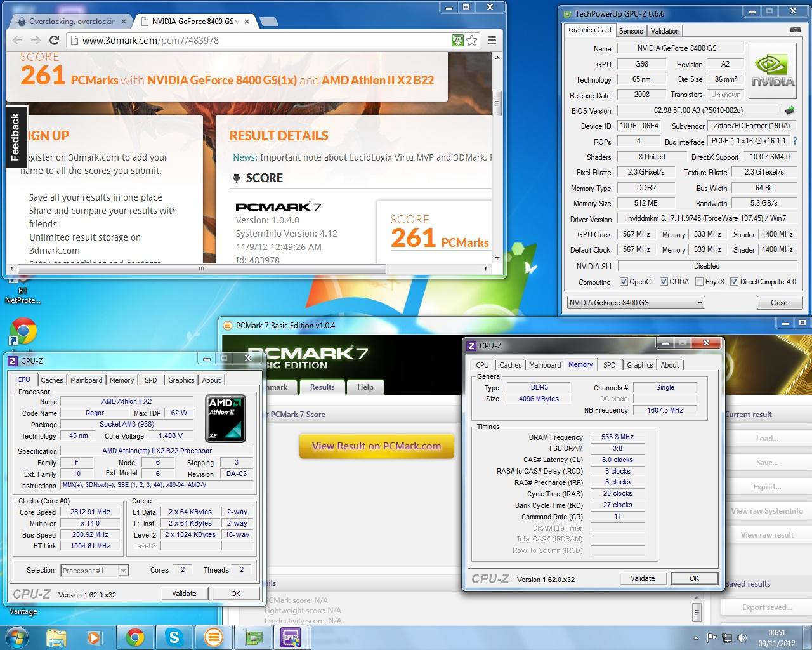Switch to the Results tab in PCMark 7
Viewport: 812px width, 650px height.
point(322,387)
